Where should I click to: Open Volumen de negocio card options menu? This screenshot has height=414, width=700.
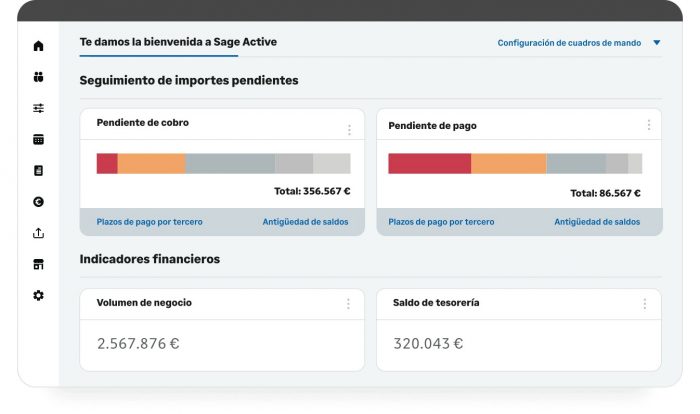[349, 304]
